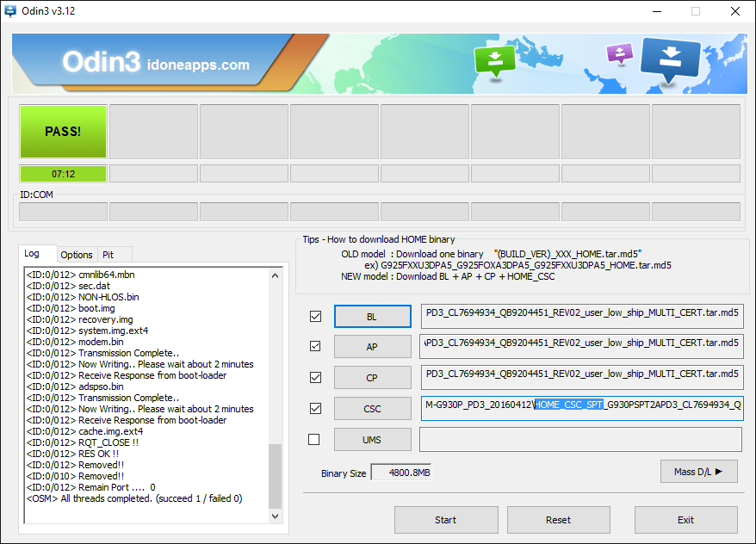Image resolution: width=756 pixels, height=544 pixels.
Task: Click log line 'adspso.bin'
Action: 75,386
